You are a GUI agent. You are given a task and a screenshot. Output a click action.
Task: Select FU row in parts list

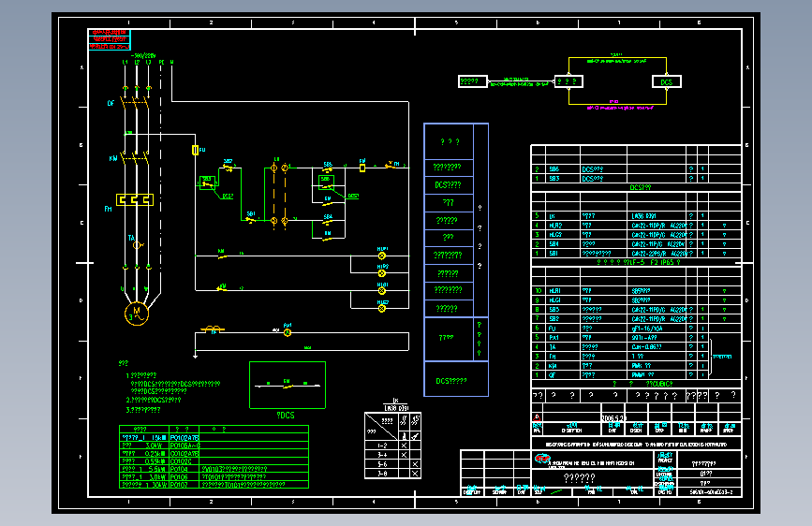coord(636,329)
